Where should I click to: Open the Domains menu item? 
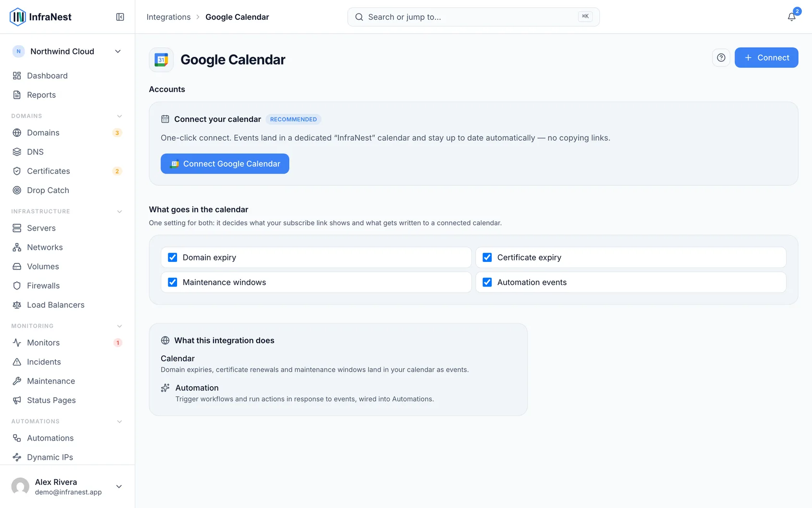pyautogui.click(x=67, y=132)
